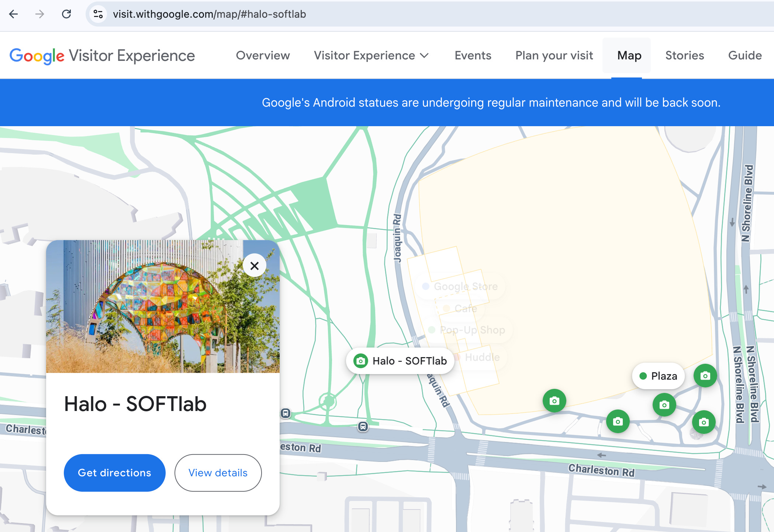Go to the Events page
This screenshot has width=774, height=532.
[x=473, y=55]
